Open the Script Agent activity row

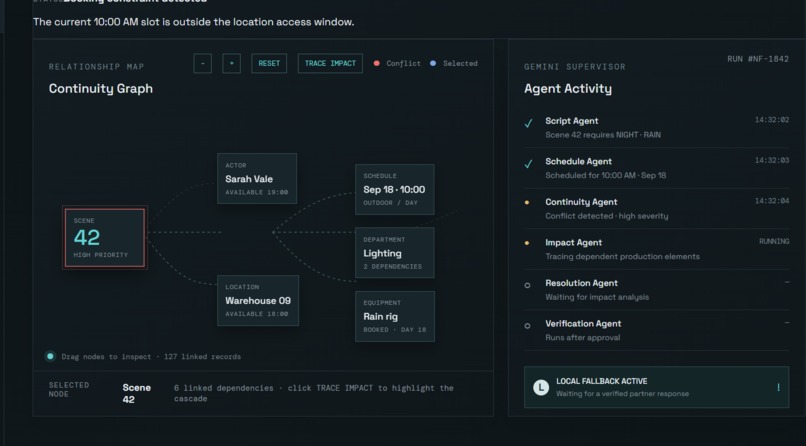pyautogui.click(x=656, y=127)
